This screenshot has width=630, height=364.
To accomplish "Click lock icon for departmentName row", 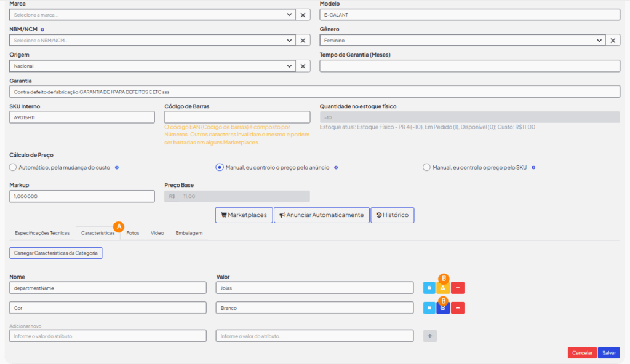I will tap(429, 288).
